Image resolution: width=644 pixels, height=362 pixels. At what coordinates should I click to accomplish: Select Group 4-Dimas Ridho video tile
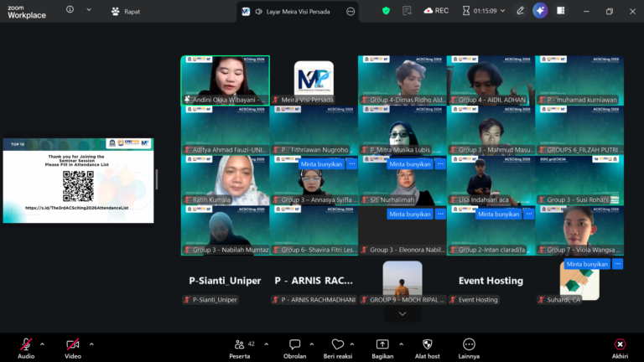402,80
